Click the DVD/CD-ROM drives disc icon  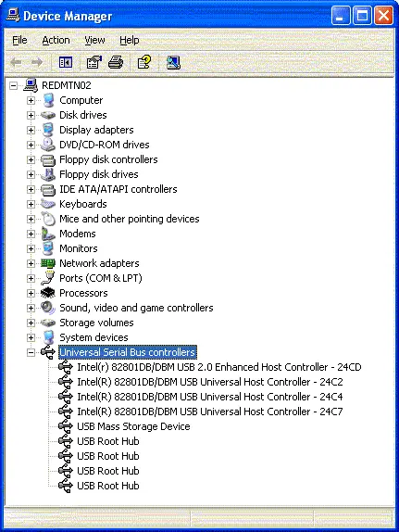(48, 145)
